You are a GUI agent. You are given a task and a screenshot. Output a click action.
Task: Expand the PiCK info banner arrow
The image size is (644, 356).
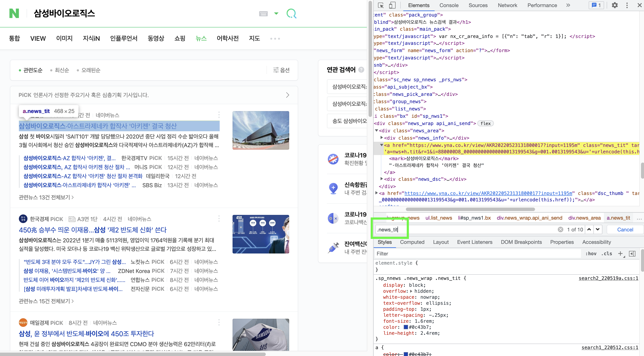tap(287, 95)
